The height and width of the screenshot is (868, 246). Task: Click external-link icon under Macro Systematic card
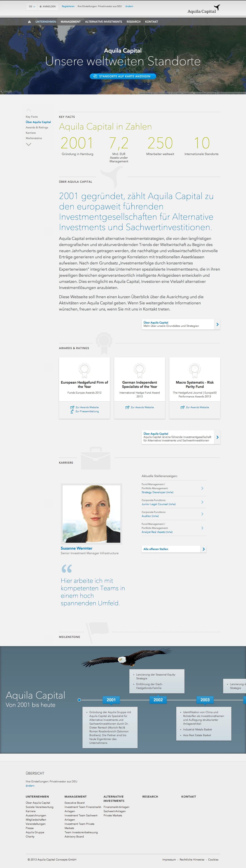click(x=183, y=407)
